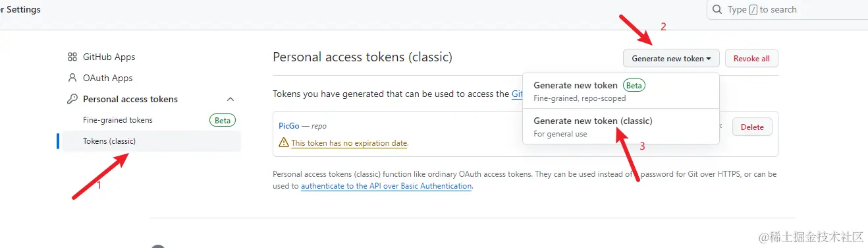Click the GitHub Apps grid icon
The height and width of the screenshot is (248, 868).
pos(72,57)
